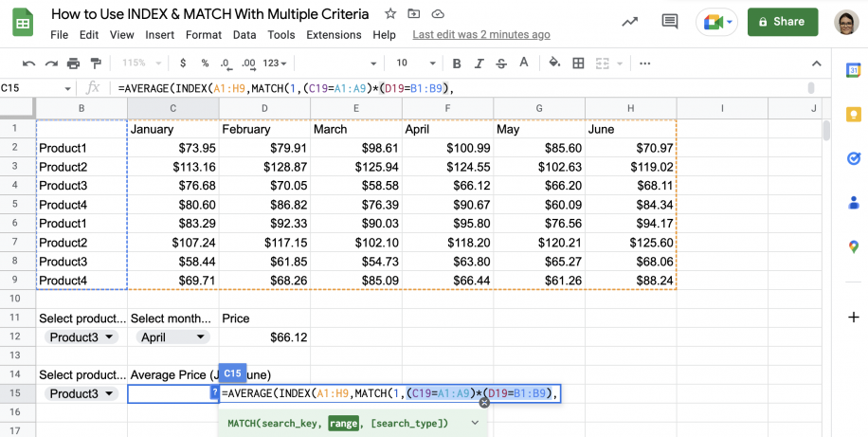Collapse the menus with the up chevron

tap(817, 64)
